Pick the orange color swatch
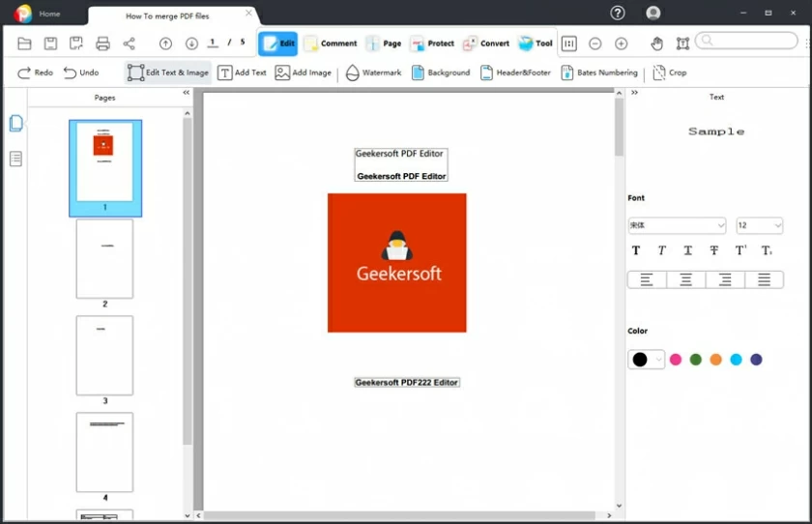 click(x=715, y=360)
